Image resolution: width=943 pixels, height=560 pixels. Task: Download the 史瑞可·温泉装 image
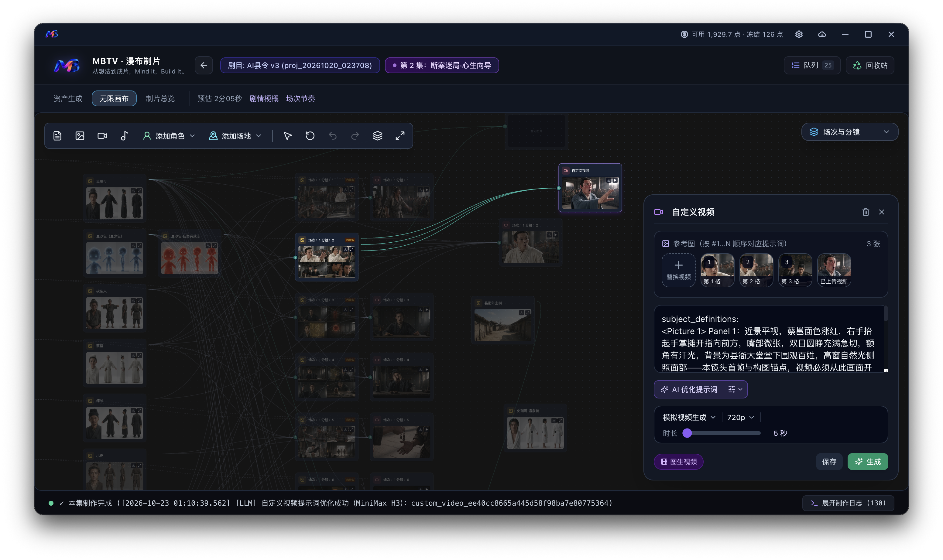click(x=554, y=420)
